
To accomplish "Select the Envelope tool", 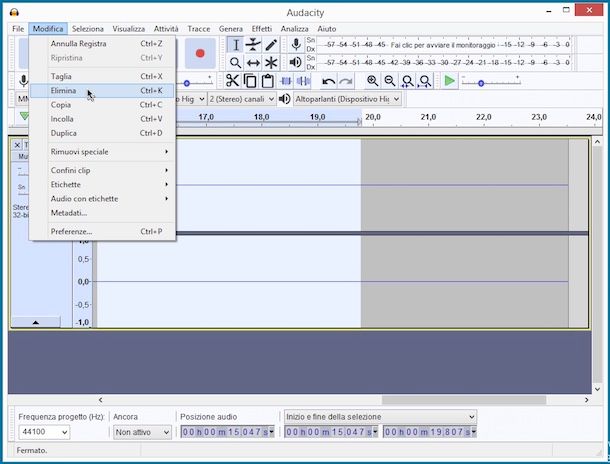I will tap(253, 45).
